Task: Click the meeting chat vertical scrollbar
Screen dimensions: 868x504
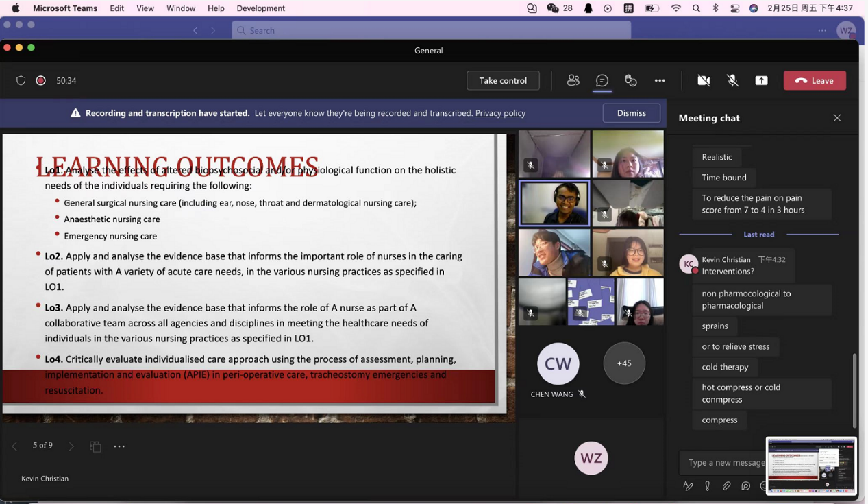Action: [x=854, y=389]
